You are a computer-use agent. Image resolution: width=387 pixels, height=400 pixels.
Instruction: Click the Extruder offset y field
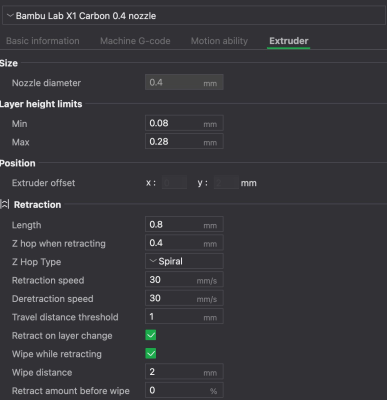(x=226, y=183)
